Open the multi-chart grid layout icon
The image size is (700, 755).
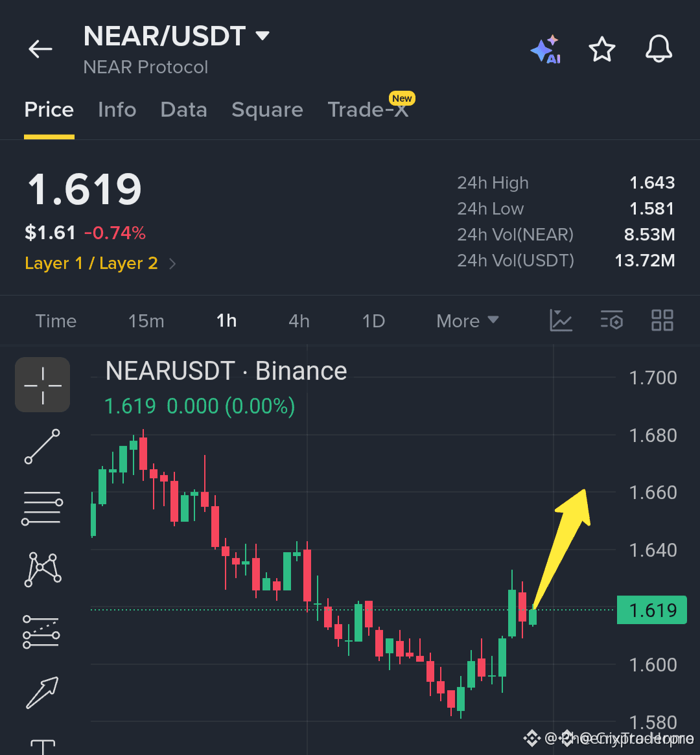click(662, 321)
